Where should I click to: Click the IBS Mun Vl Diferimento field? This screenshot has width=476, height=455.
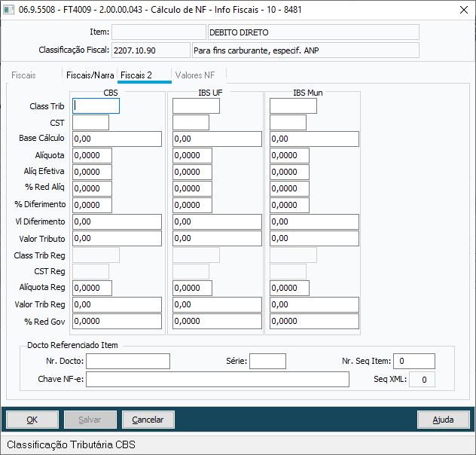tap(315, 222)
